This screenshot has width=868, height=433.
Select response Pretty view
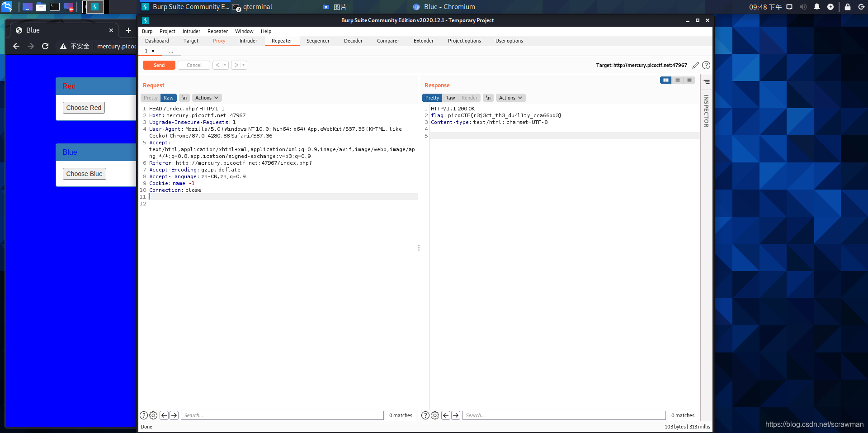point(432,98)
